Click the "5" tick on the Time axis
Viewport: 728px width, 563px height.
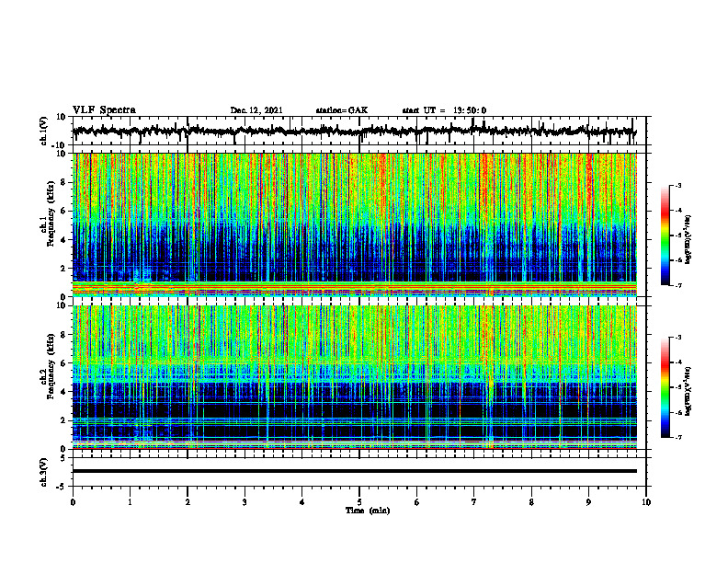tap(359, 502)
